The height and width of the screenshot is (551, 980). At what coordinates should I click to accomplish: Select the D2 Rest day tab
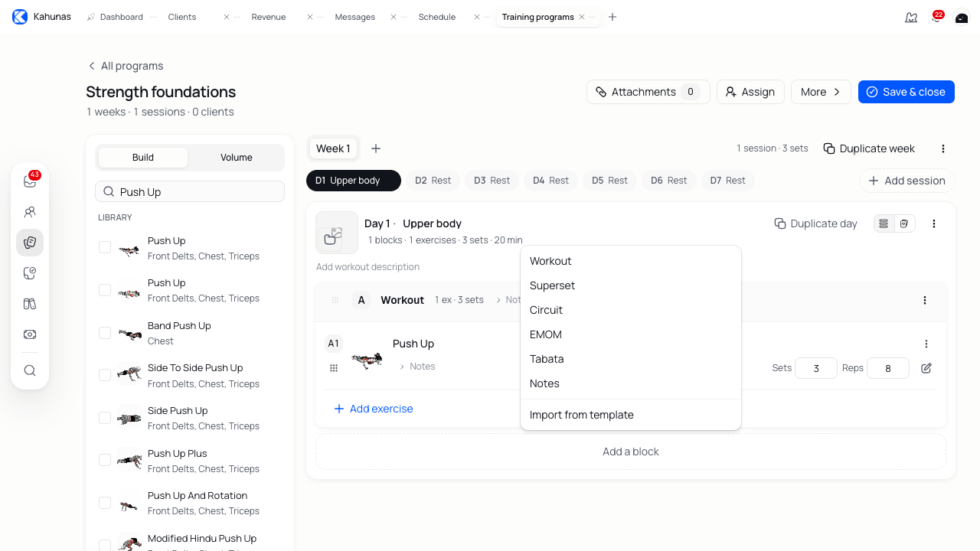(433, 181)
